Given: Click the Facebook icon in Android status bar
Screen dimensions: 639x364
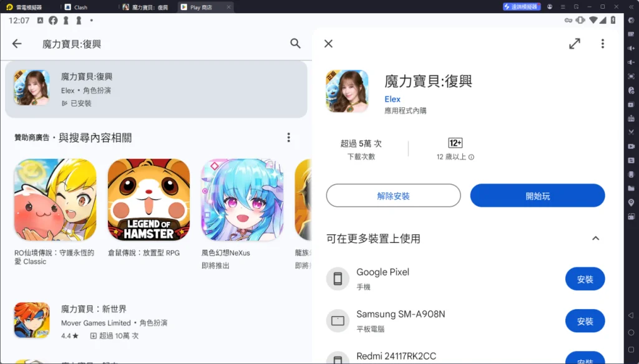Looking at the screenshot, I should (x=53, y=21).
